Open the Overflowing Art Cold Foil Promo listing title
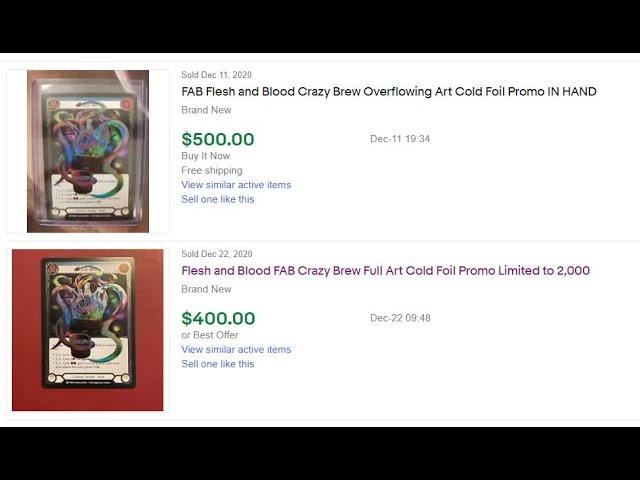Viewport: 640px width, 480px height. tap(388, 92)
